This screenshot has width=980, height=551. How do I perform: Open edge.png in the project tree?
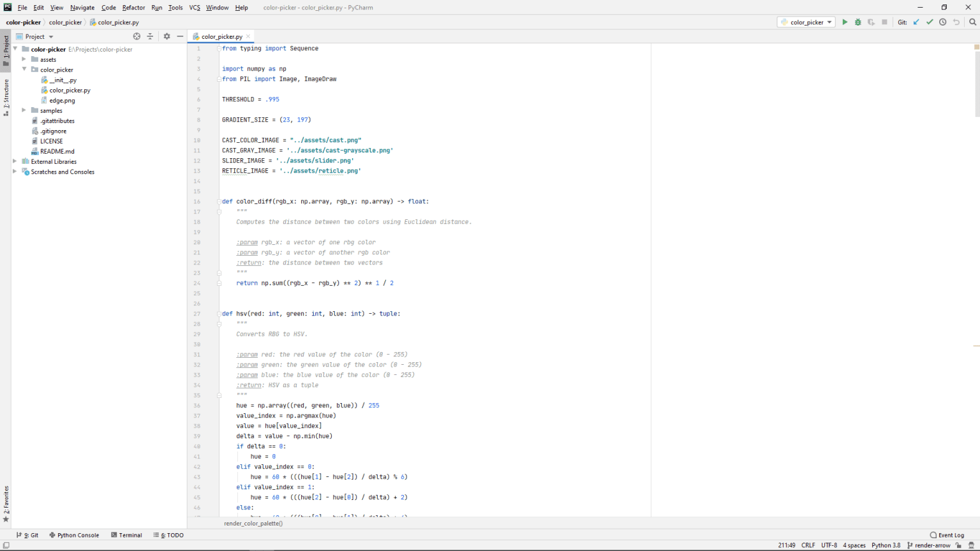pyautogui.click(x=62, y=100)
